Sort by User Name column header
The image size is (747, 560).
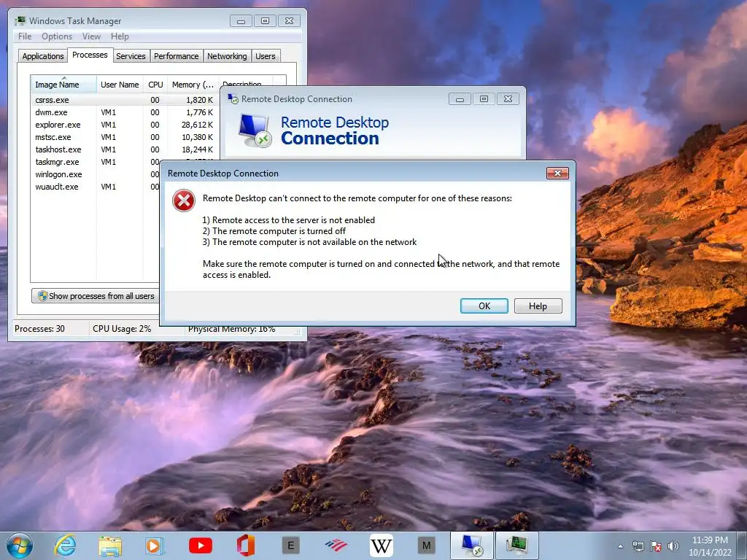[x=120, y=85]
